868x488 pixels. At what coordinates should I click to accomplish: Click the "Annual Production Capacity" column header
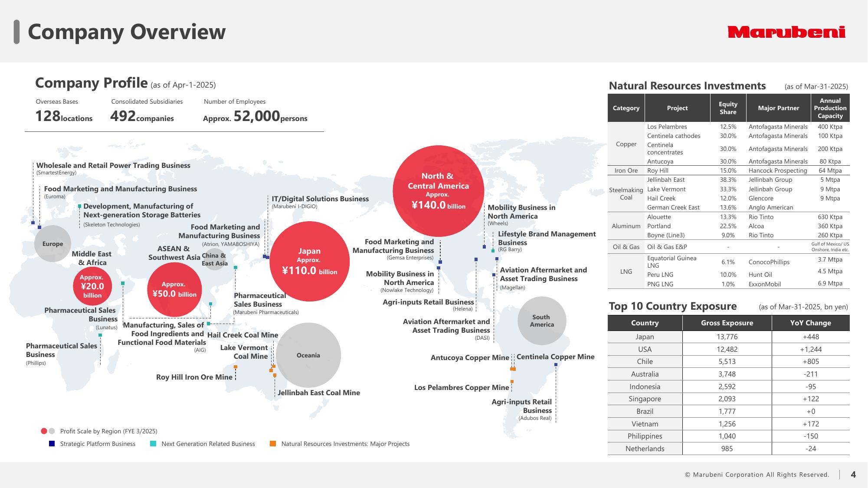830,108
